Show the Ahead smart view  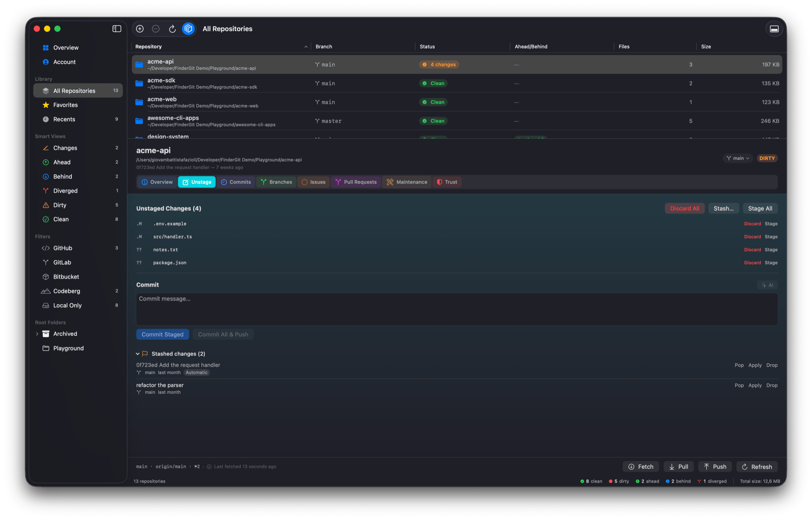tap(78, 162)
